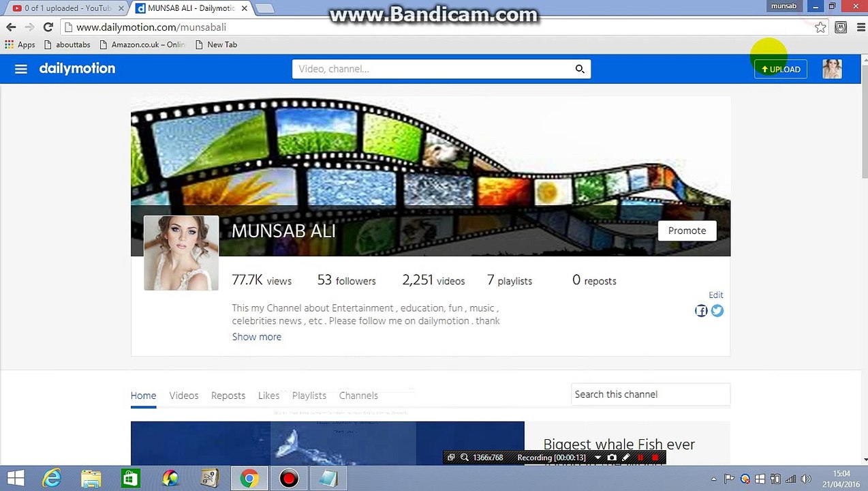868x491 pixels.
Task: Expand description with Show more
Action: [256, 337]
